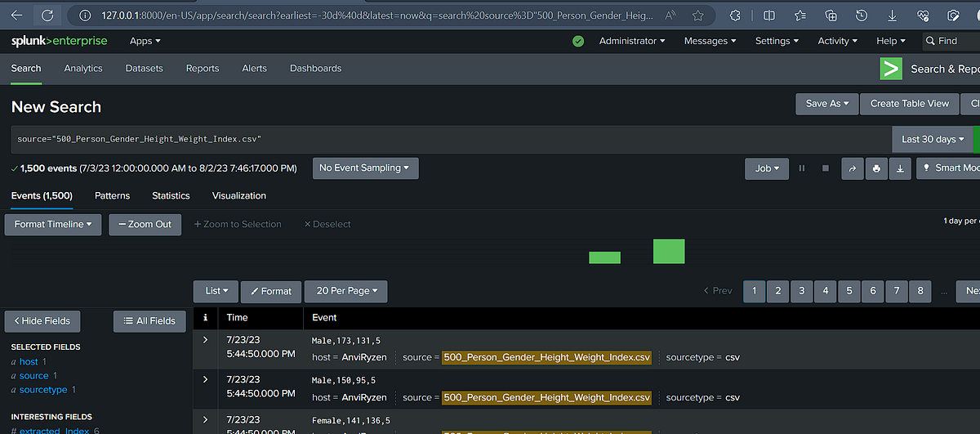This screenshot has height=434, width=980.
Task: Open the Administrator dropdown menu
Action: [x=632, y=41]
